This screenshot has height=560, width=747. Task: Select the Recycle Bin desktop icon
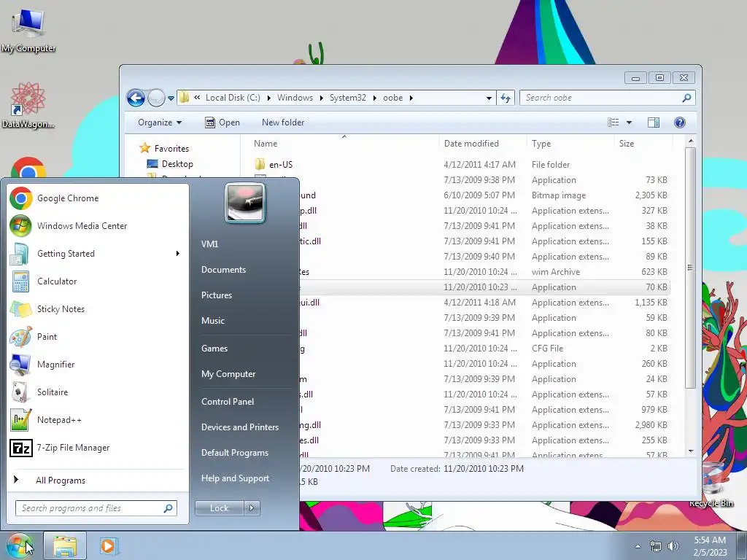point(711,484)
